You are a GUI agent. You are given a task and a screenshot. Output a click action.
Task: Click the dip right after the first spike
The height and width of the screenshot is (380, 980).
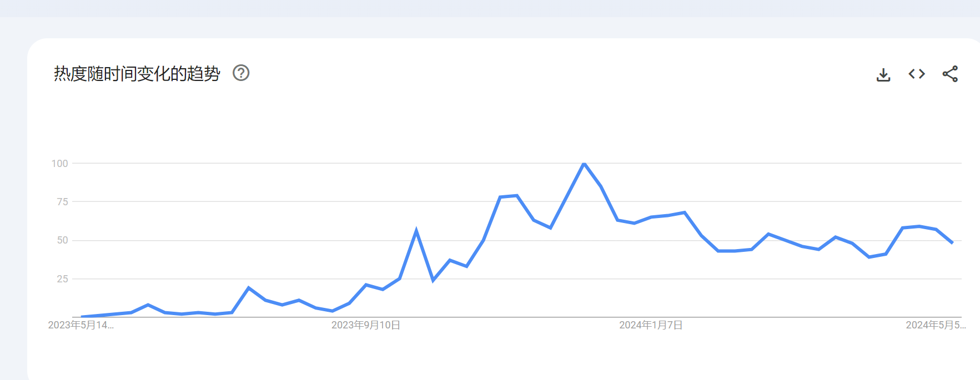pyautogui.click(x=433, y=280)
